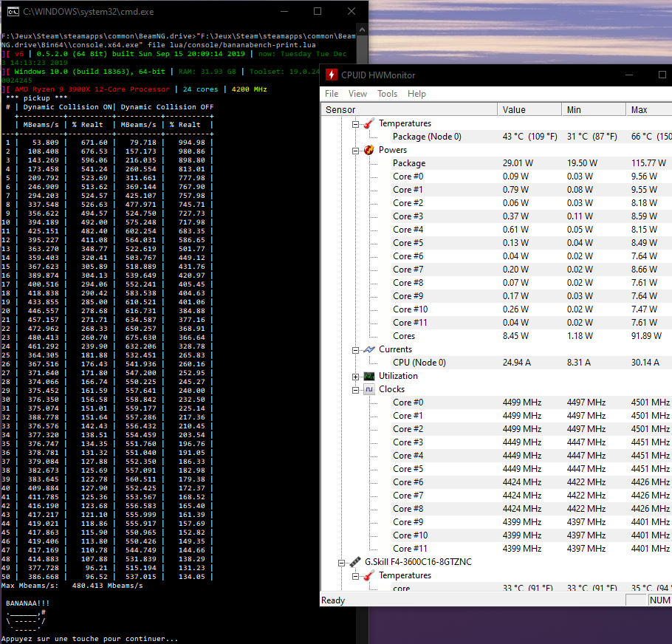Screen dimensions: 672x644
Task: Click the 115.77 W max package value
Action: tap(648, 163)
